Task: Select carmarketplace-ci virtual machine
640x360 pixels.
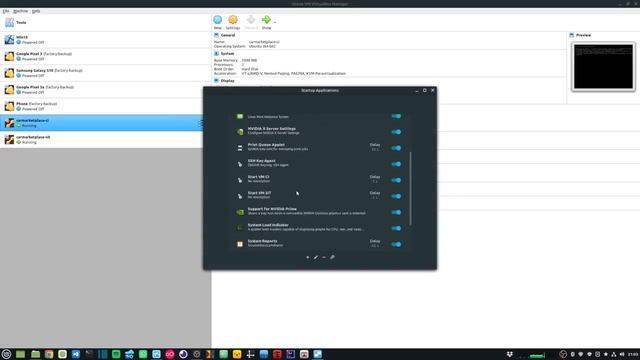Action: (x=101, y=123)
